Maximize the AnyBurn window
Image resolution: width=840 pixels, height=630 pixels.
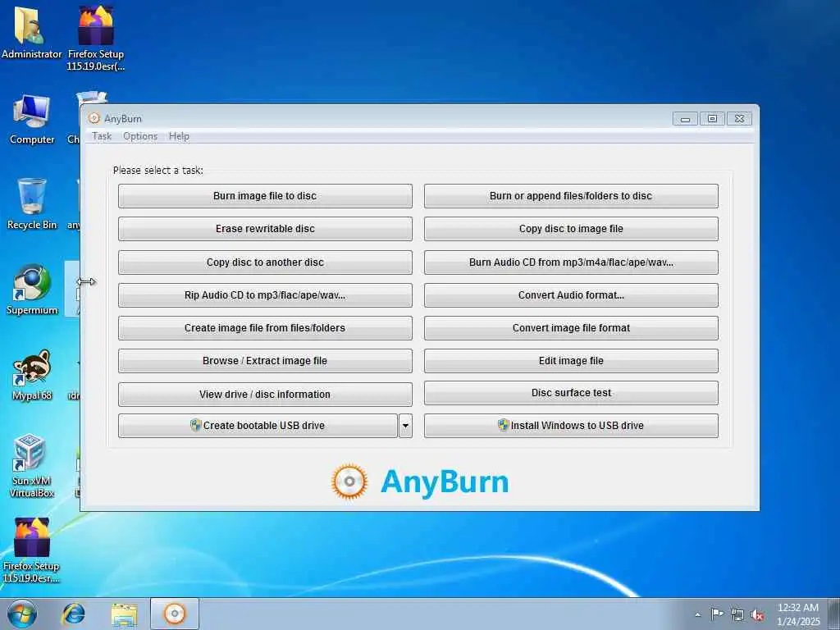click(712, 118)
